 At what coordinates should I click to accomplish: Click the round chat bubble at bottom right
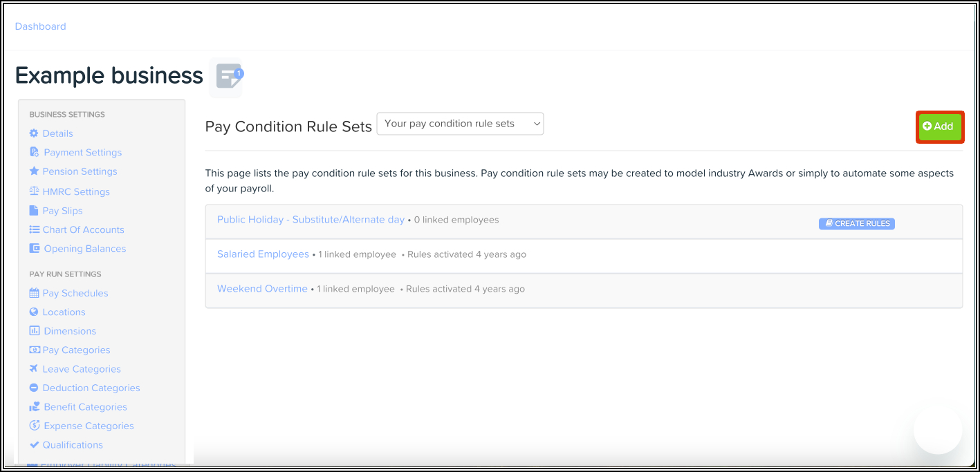pyautogui.click(x=937, y=429)
